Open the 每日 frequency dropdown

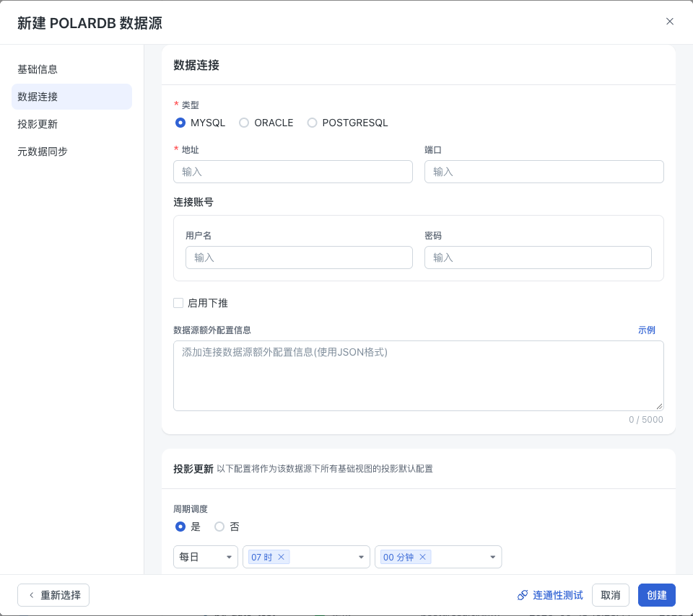tap(206, 557)
